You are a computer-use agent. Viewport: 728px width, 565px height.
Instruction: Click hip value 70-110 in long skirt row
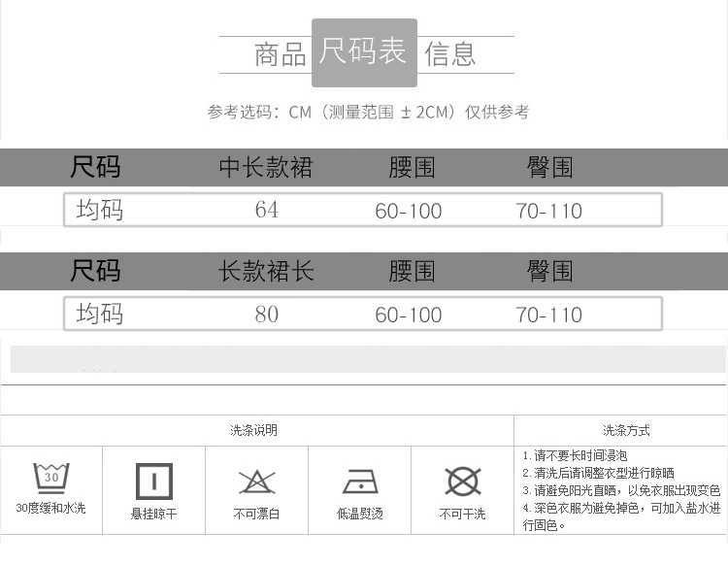coord(549,315)
